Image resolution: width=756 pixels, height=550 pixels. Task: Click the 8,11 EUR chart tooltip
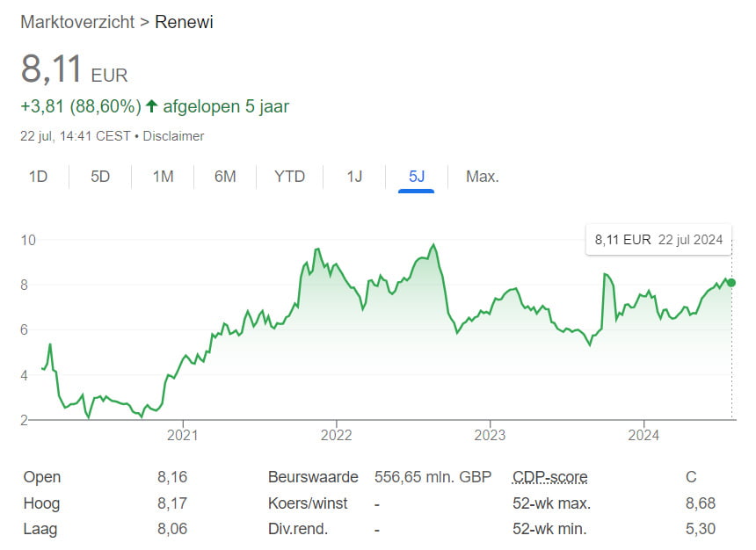point(658,239)
